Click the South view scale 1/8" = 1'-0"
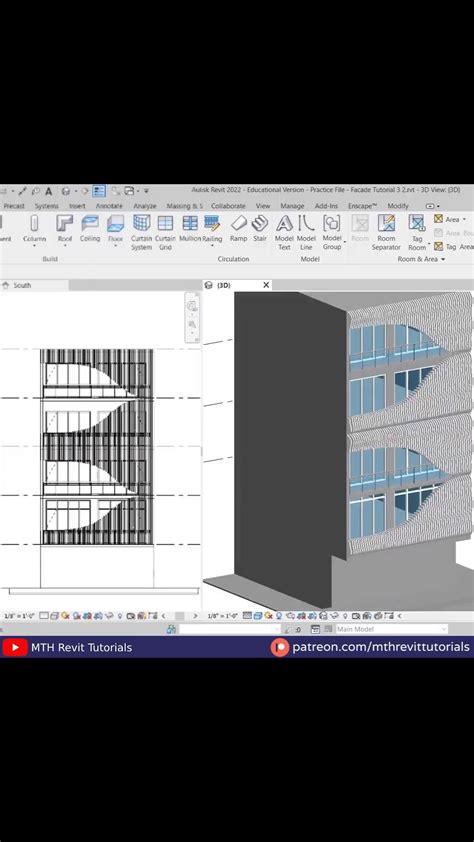This screenshot has height=842, width=474. [19, 616]
